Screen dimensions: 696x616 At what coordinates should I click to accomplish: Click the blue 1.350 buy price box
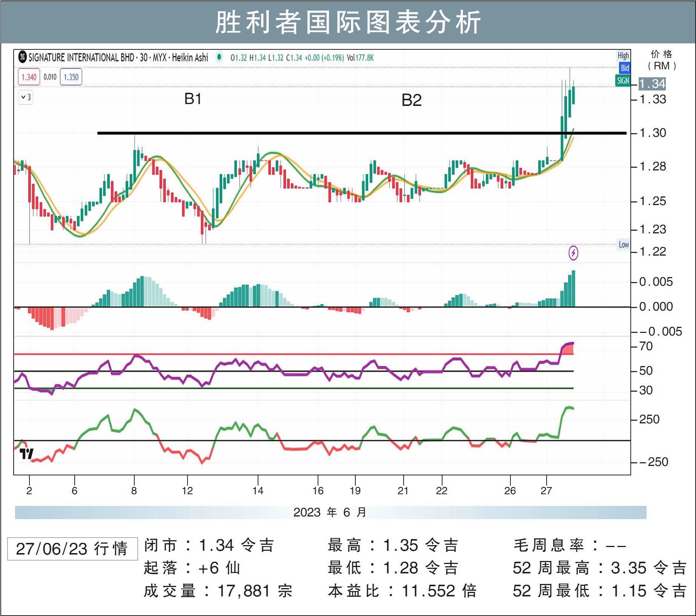(71, 77)
